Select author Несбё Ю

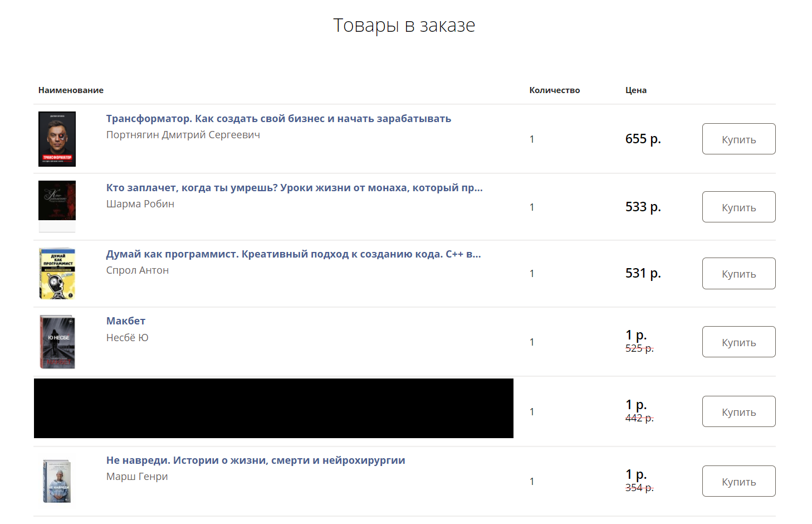pyautogui.click(x=127, y=338)
